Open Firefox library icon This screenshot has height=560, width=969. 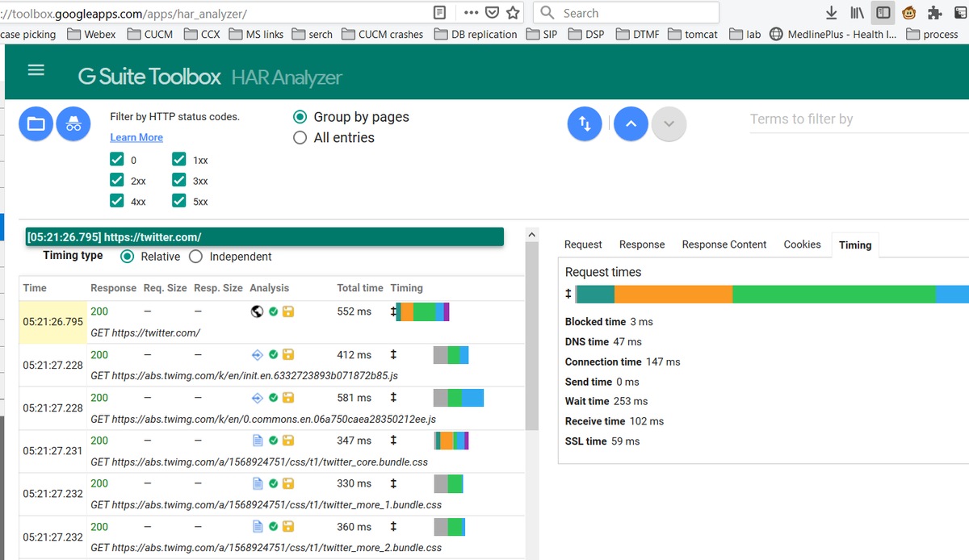click(857, 12)
